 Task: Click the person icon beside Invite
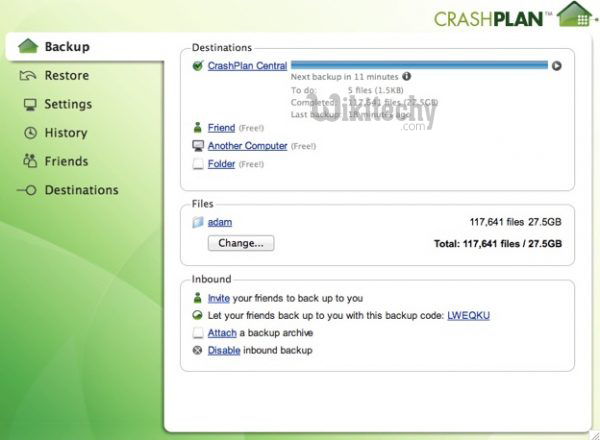click(x=197, y=298)
